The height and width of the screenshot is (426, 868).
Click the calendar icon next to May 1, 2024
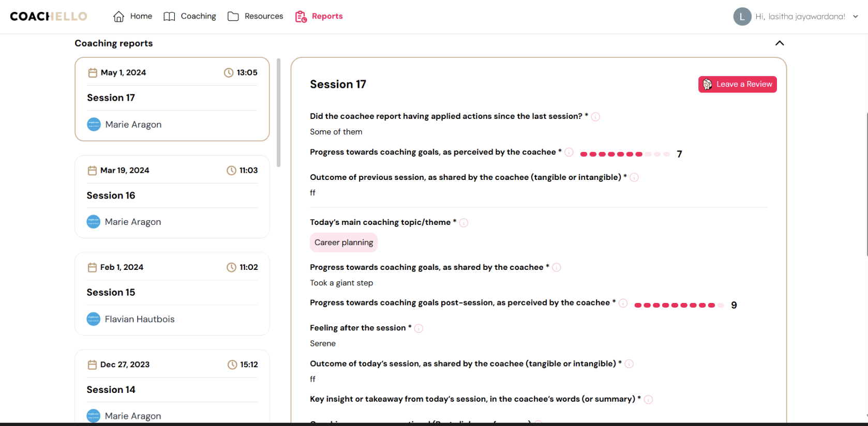pyautogui.click(x=93, y=73)
